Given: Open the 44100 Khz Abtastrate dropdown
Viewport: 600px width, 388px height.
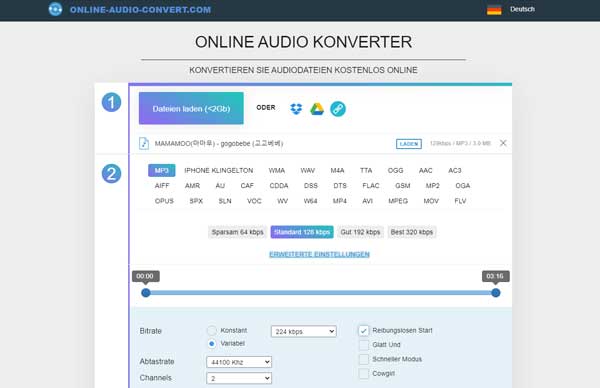Looking at the screenshot, I should click(x=239, y=362).
